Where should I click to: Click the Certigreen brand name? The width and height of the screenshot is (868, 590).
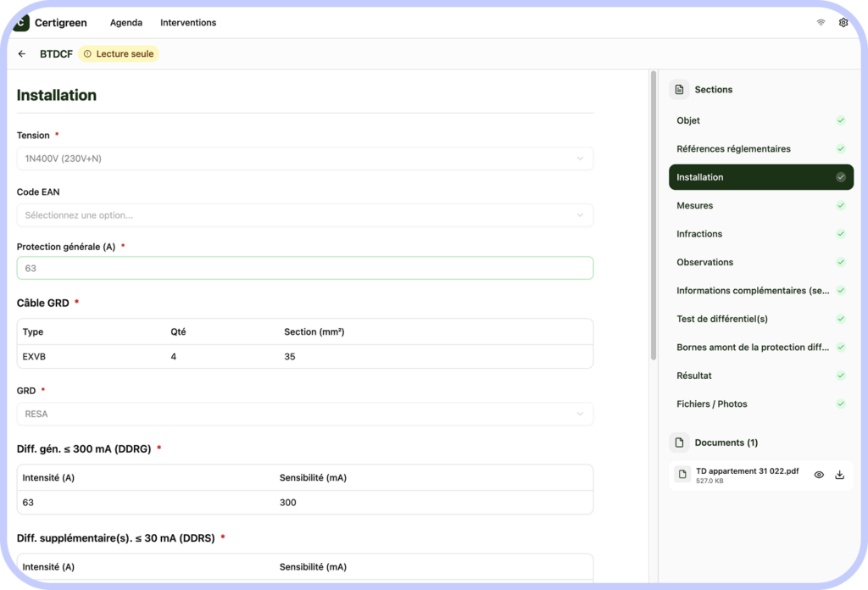[61, 23]
